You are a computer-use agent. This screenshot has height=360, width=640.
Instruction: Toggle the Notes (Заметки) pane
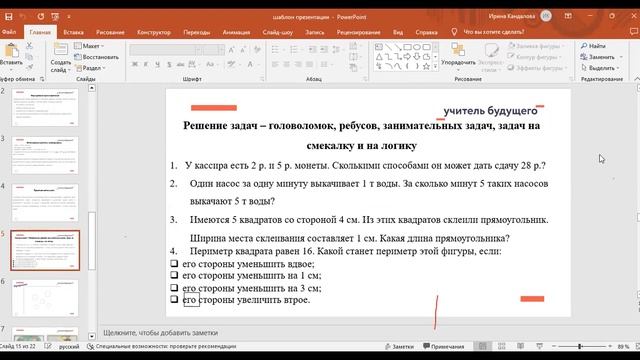tap(399, 347)
